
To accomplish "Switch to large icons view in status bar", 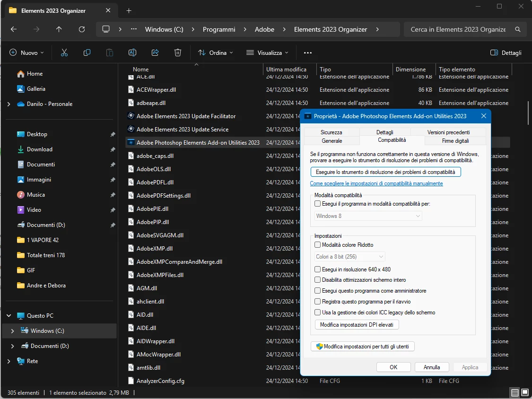I will (525, 392).
